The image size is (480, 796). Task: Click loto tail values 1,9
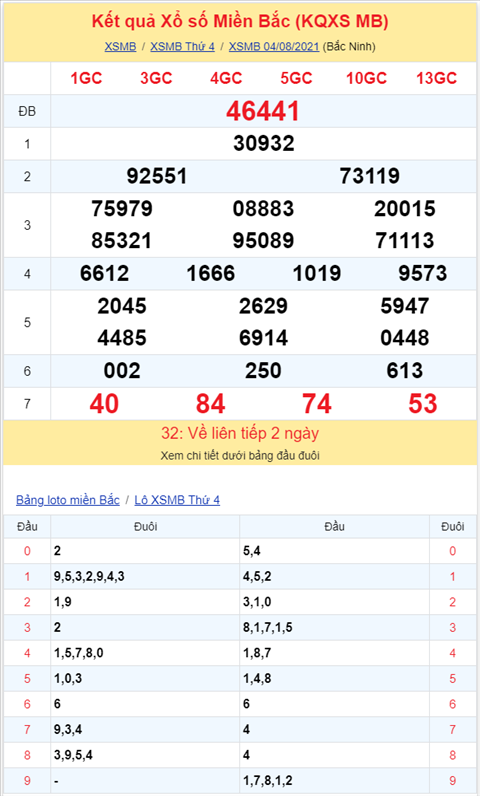coord(63,602)
